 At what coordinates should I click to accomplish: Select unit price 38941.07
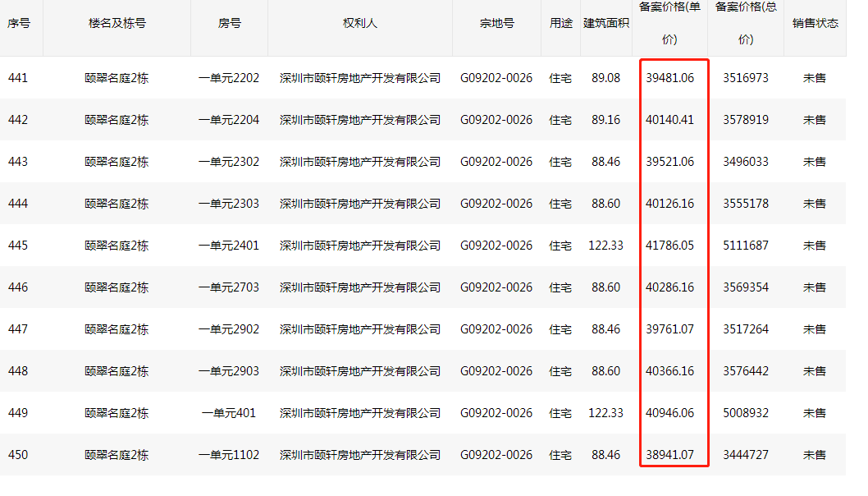coord(669,455)
